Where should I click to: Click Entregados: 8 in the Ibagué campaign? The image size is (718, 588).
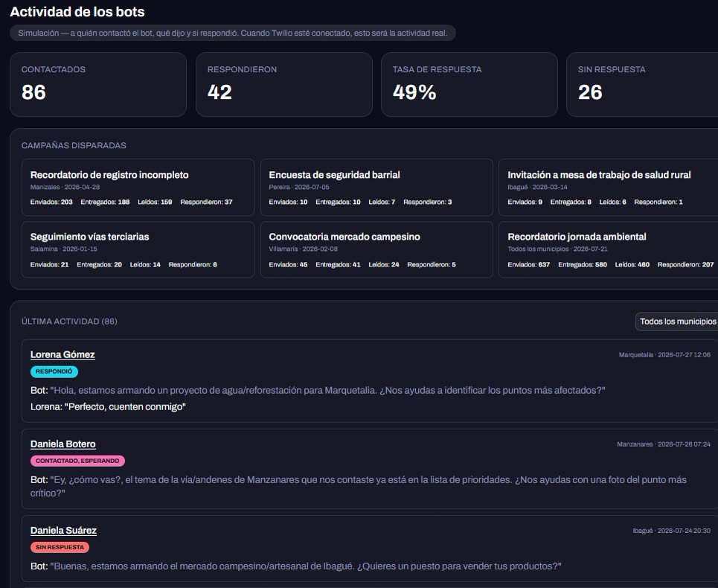(x=571, y=202)
